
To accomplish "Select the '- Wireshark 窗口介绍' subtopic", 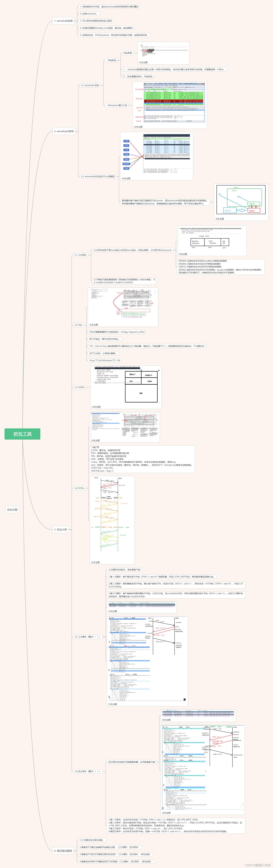I will [x=116, y=105].
